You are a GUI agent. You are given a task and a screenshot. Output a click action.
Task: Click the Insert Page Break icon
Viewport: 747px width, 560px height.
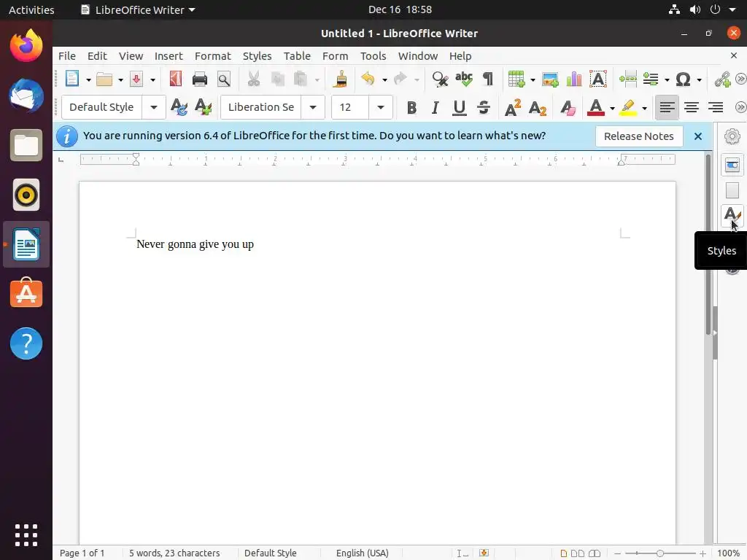(628, 79)
